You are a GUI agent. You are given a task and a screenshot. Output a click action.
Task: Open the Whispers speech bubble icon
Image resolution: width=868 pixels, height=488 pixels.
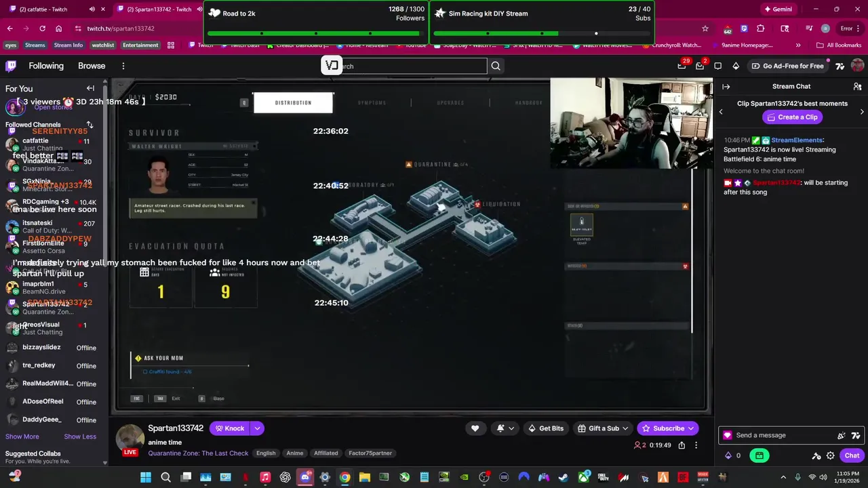(718, 66)
